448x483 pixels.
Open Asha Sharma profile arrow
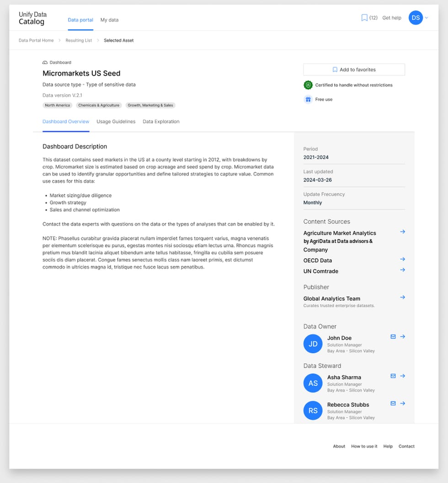(402, 376)
